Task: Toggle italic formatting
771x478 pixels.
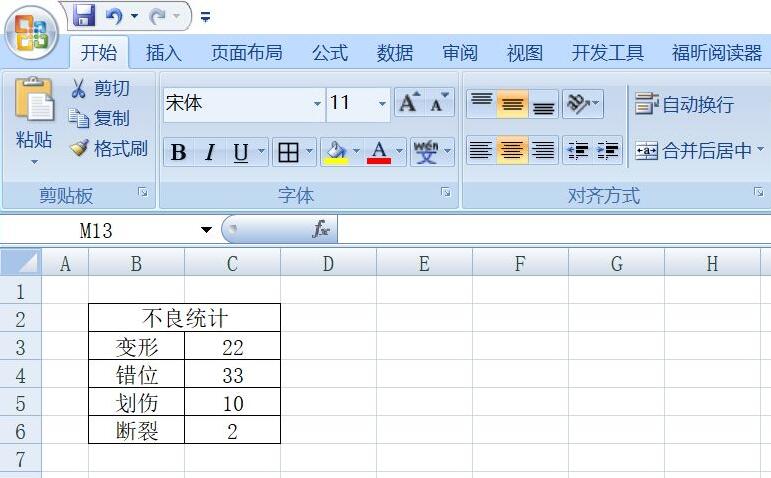Action: click(x=210, y=152)
